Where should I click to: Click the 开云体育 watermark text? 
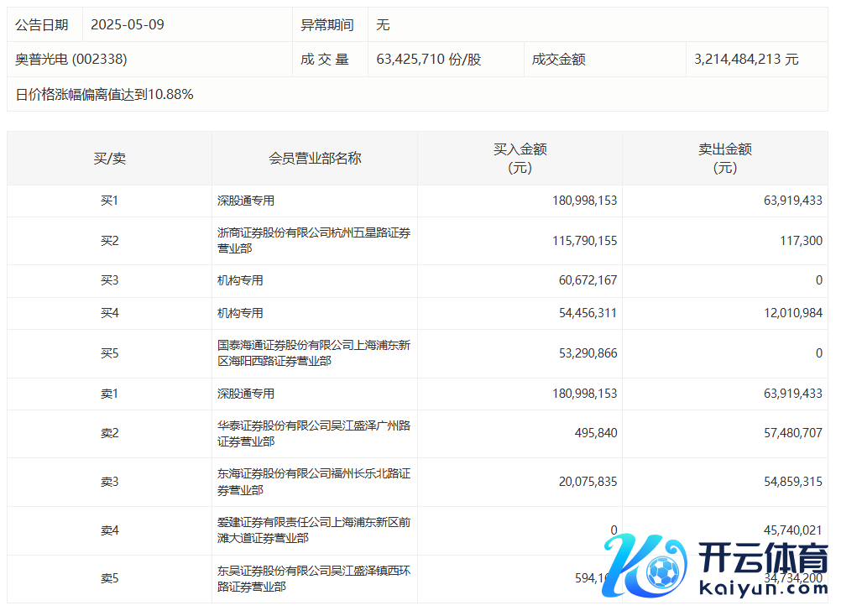pos(762,557)
